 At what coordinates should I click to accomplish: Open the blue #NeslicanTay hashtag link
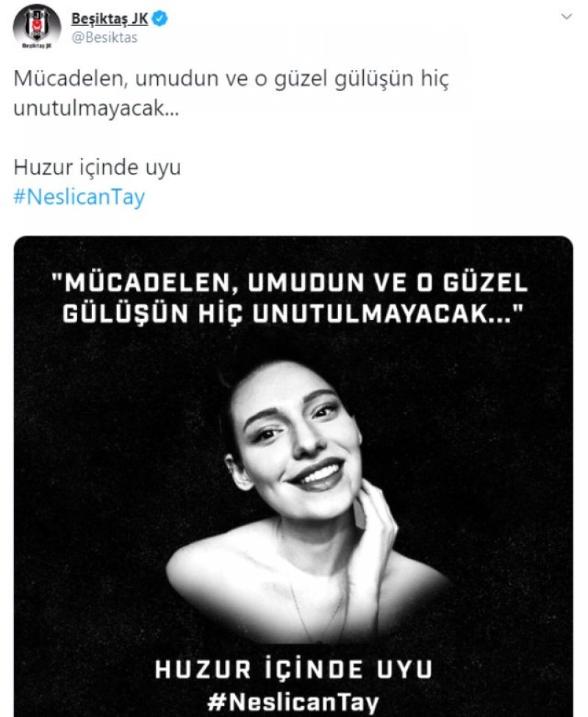click(79, 197)
